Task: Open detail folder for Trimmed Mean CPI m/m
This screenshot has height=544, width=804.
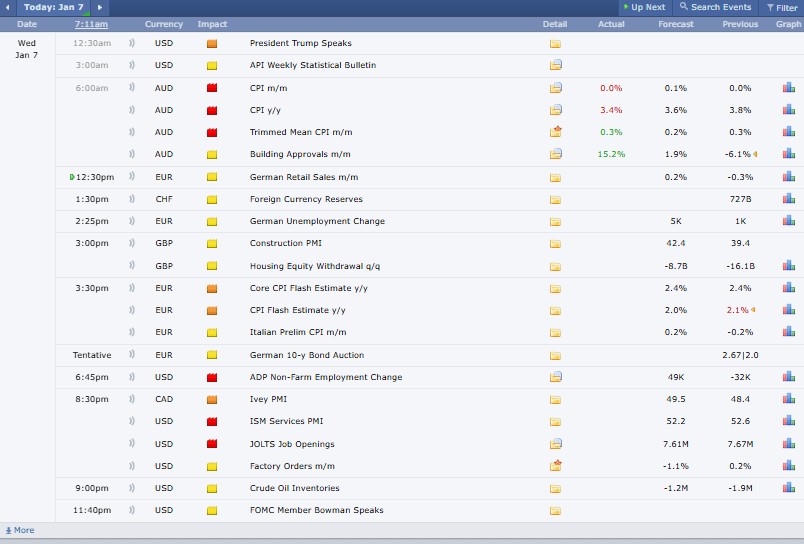Action: [555, 132]
